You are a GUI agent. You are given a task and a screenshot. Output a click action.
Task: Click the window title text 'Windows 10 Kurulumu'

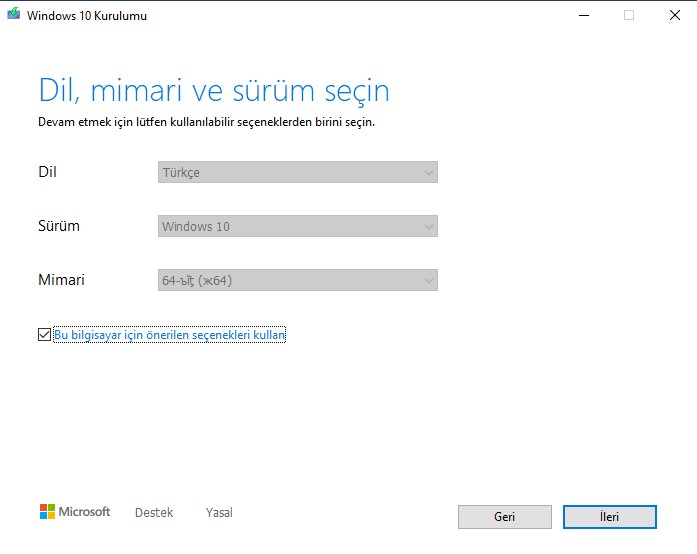coord(87,16)
